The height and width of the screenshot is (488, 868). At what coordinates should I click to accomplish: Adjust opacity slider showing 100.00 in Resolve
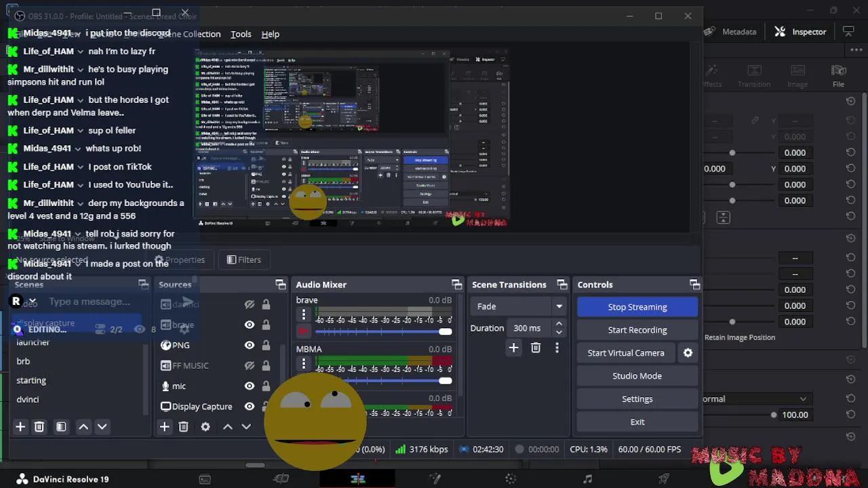tap(773, 415)
